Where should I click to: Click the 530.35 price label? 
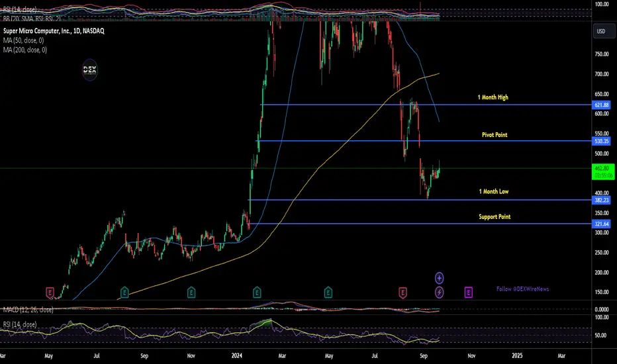601,141
